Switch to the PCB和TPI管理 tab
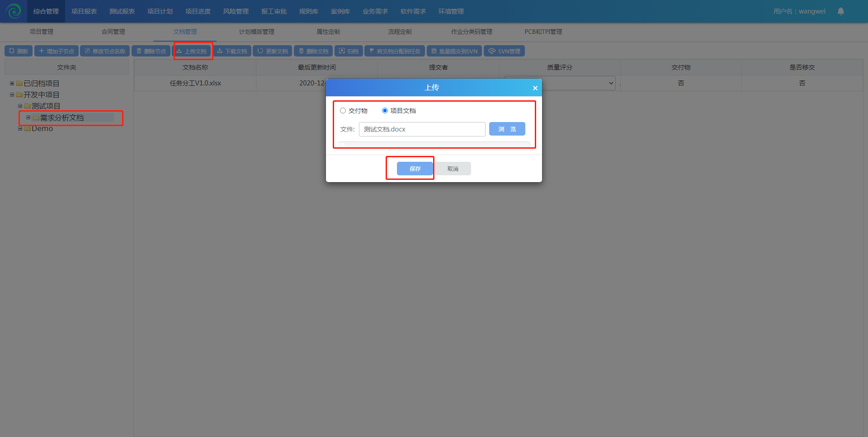The width and height of the screenshot is (868, 437). pyautogui.click(x=543, y=32)
